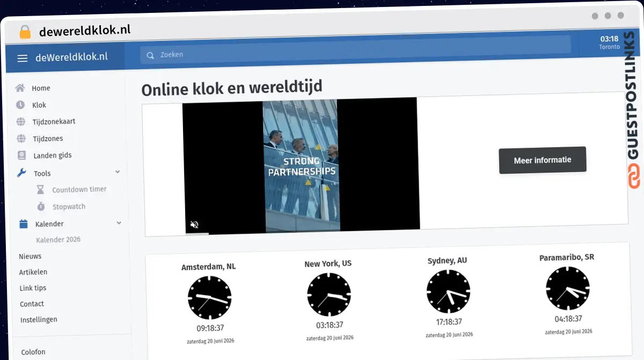Click the Home house icon

(x=20, y=88)
